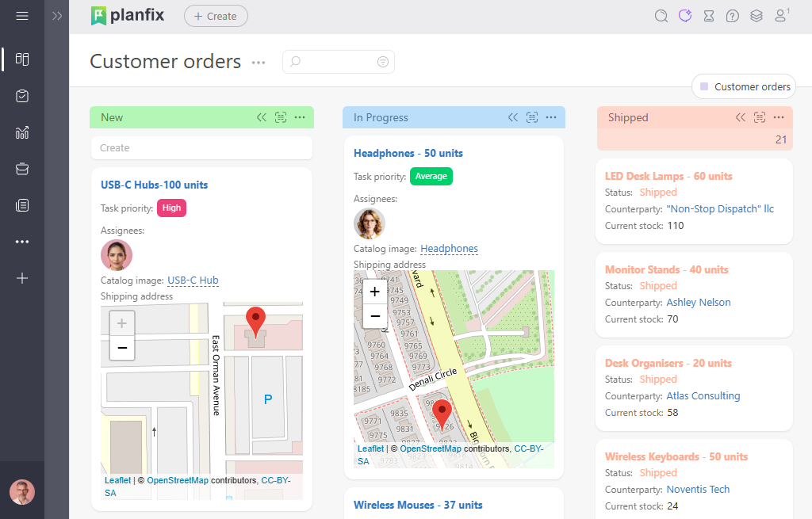Open Noventis Tech counterparty link

pyautogui.click(x=698, y=490)
